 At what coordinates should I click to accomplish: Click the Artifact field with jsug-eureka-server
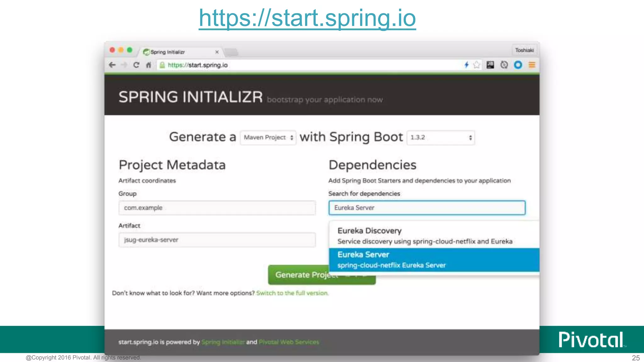click(x=217, y=240)
